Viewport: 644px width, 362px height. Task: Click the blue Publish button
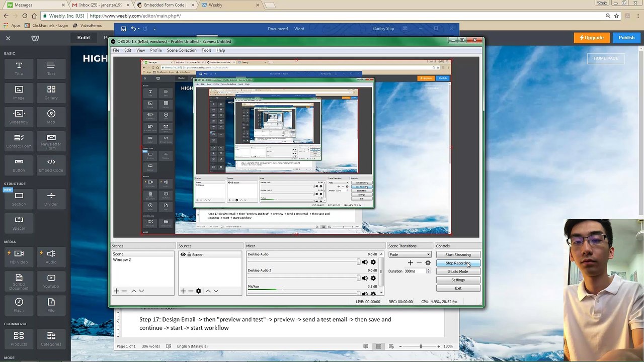coord(626,38)
